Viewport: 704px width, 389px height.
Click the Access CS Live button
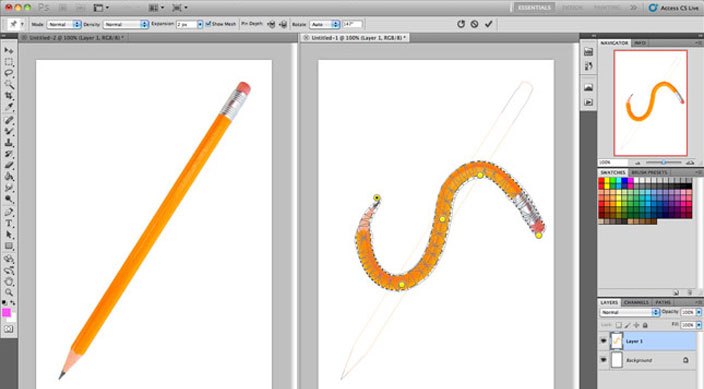tap(674, 8)
